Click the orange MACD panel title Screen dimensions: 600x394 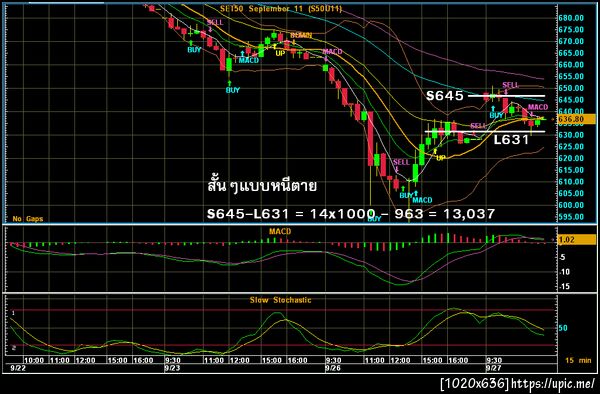click(x=280, y=231)
